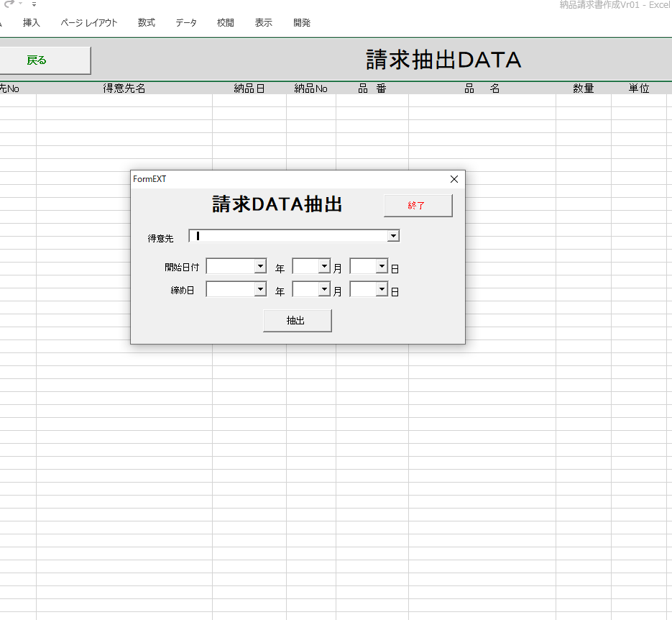Switch to the データ tab
The width and height of the screenshot is (672, 620).
pos(186,23)
